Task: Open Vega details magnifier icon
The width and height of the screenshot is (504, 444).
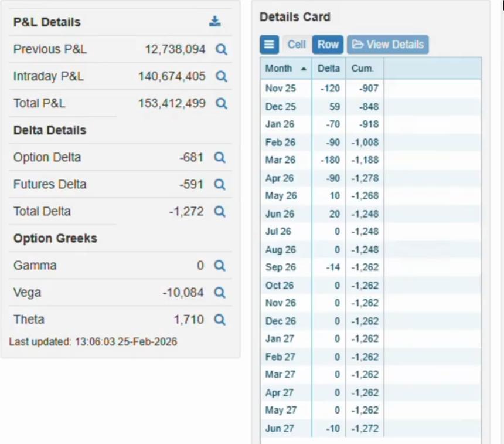Action: point(220,293)
